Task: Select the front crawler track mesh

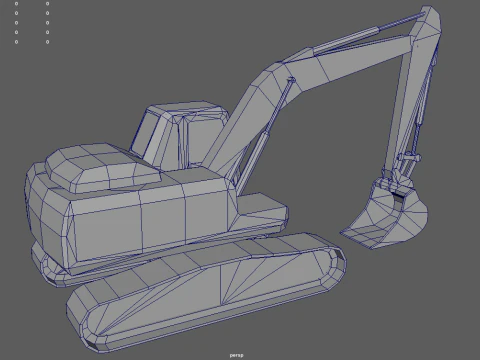Action: (x=207, y=293)
